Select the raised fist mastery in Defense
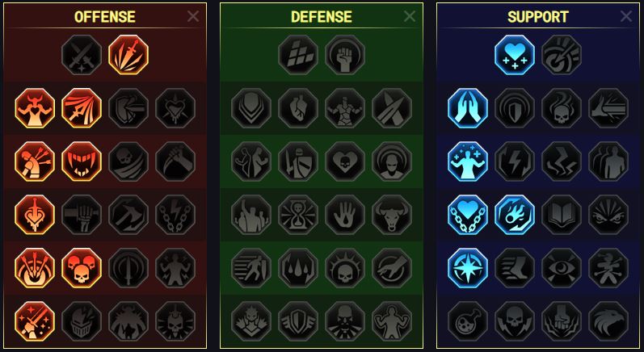644x352 pixels. (x=345, y=55)
